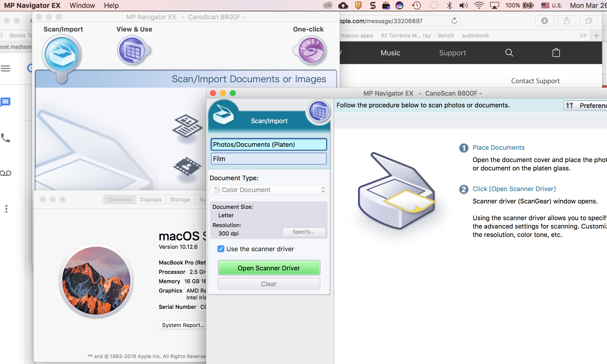The image size is (607, 364).
Task: Select Photos/Documents (Platen) option
Action: pyautogui.click(x=268, y=145)
